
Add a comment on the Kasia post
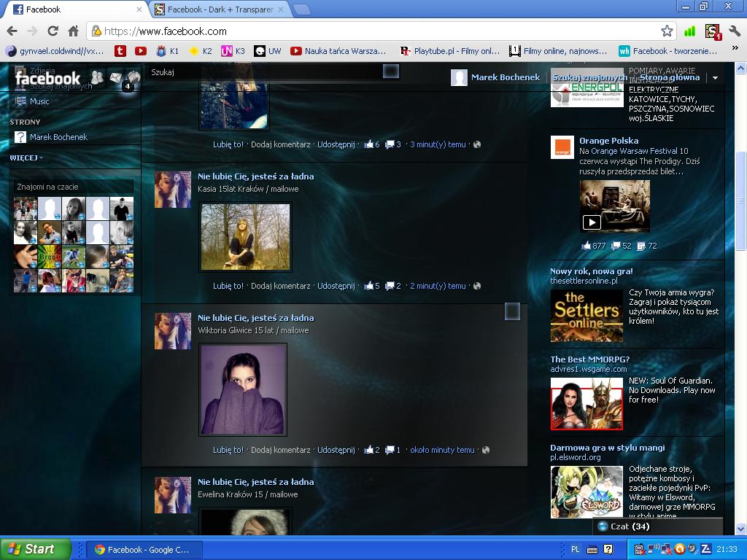[x=281, y=286]
